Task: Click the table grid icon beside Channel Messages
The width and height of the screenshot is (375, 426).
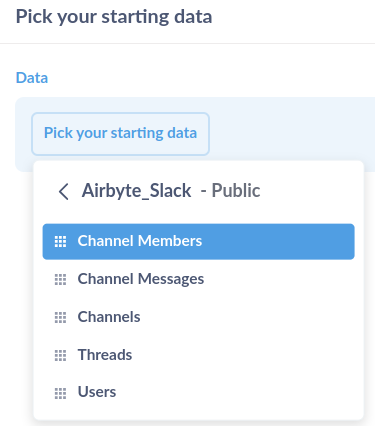Action: (x=60, y=279)
